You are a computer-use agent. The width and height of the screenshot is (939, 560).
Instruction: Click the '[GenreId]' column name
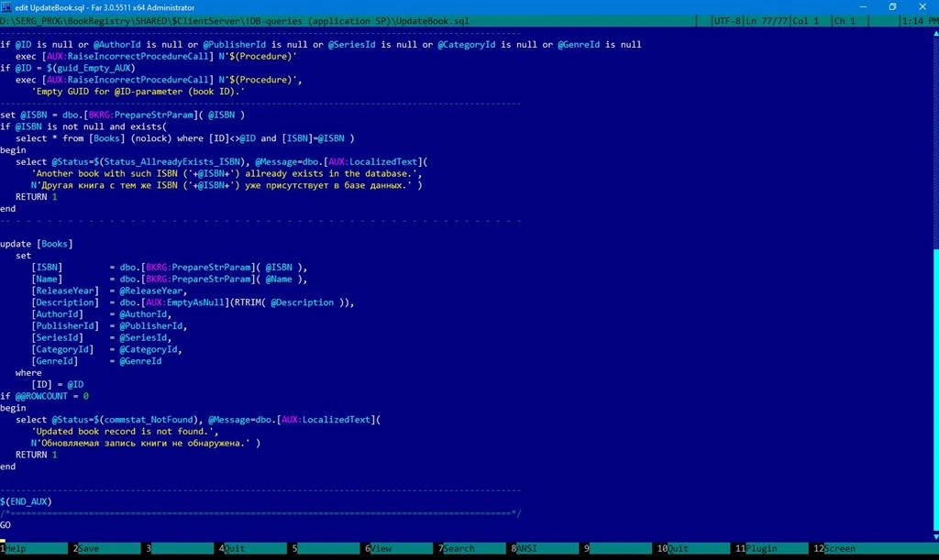pos(54,361)
